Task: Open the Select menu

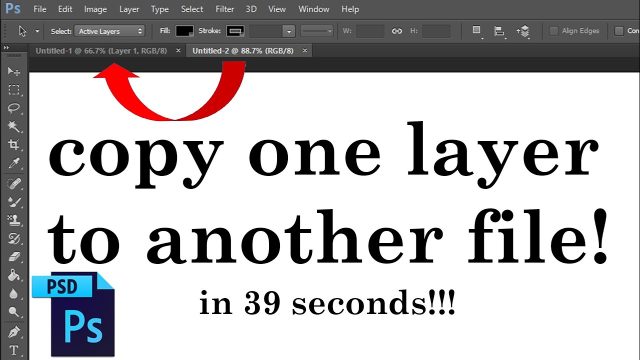Action: click(x=192, y=9)
